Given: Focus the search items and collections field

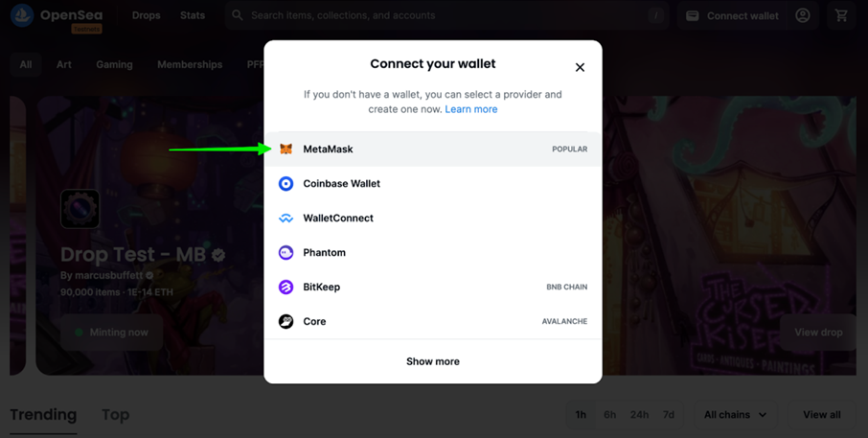Looking at the screenshot, I should 447,15.
